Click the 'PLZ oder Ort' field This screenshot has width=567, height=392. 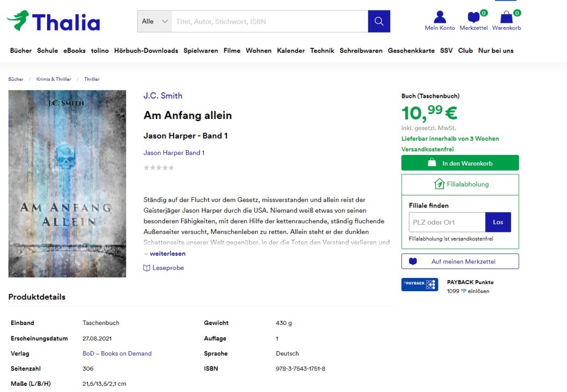pos(447,222)
